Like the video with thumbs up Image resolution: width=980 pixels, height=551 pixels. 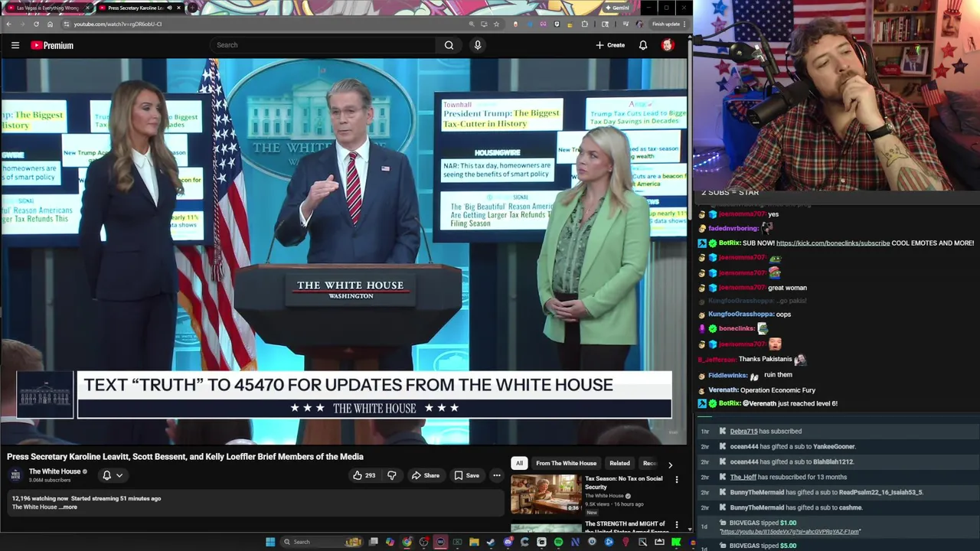tap(364, 475)
